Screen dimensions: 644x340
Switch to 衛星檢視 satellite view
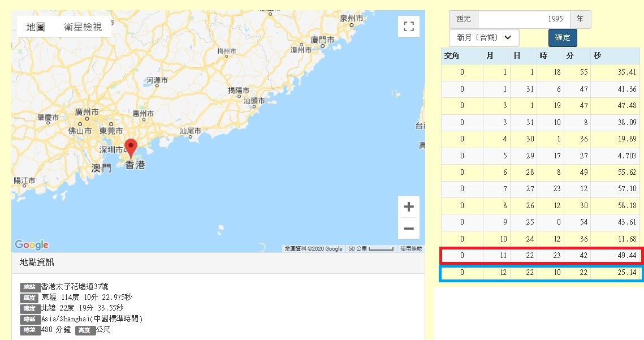coord(83,27)
